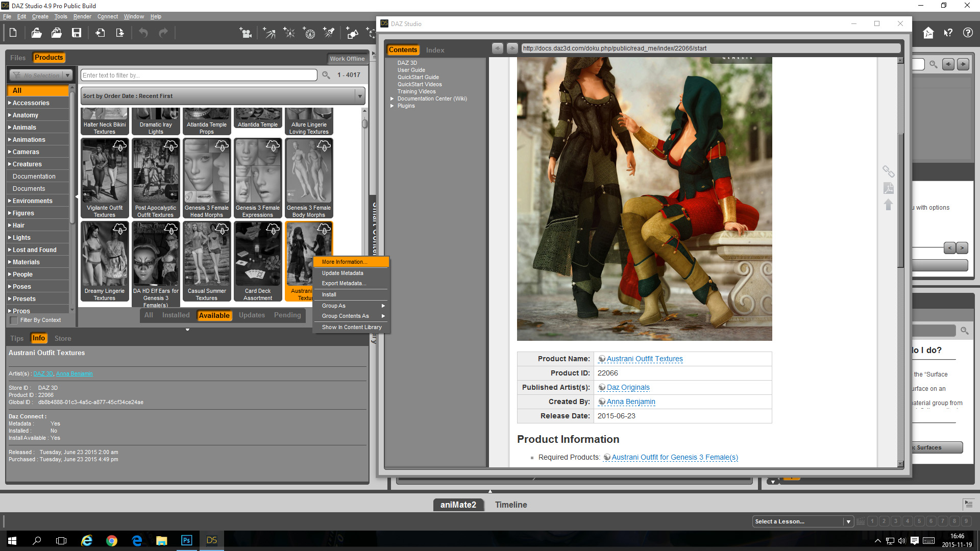Click the Undo arrow icon
Screen dimensions: 980x551
pos(143,33)
